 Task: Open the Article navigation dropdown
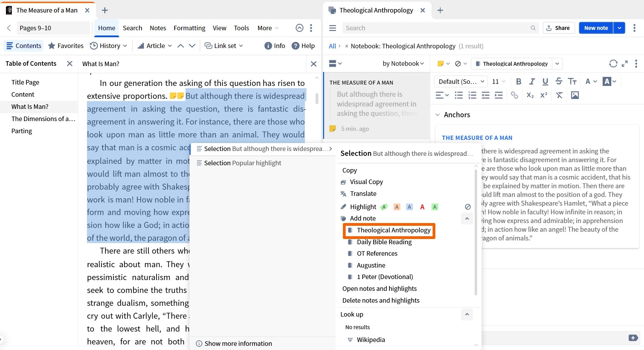pos(155,46)
